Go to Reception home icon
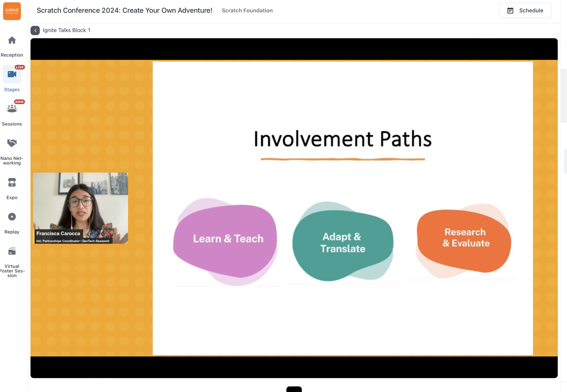Screen dimensions: 567x392 (12, 40)
